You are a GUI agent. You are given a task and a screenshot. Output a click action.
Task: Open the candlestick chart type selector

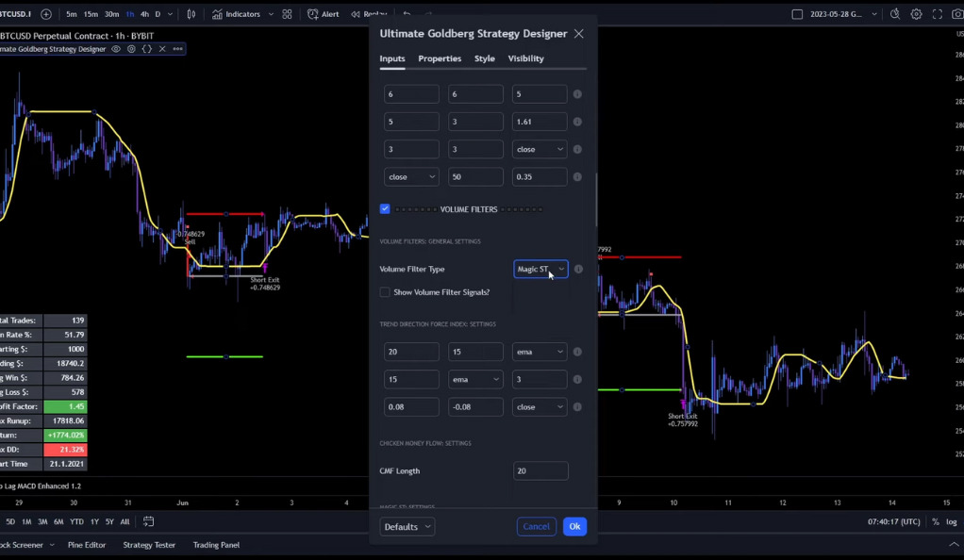(x=191, y=13)
